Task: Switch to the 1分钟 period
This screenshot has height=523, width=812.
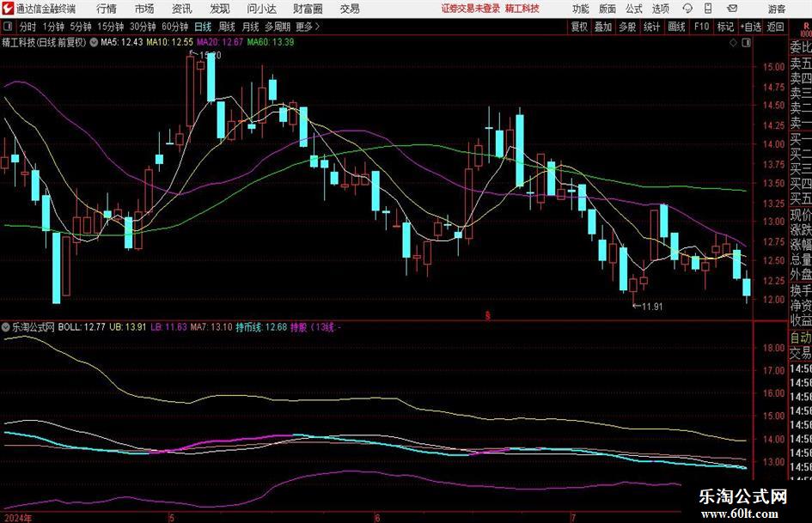Action: point(53,27)
